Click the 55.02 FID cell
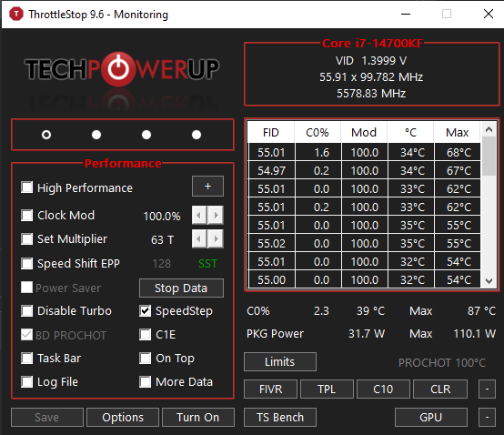The height and width of the screenshot is (435, 504). tap(272, 243)
